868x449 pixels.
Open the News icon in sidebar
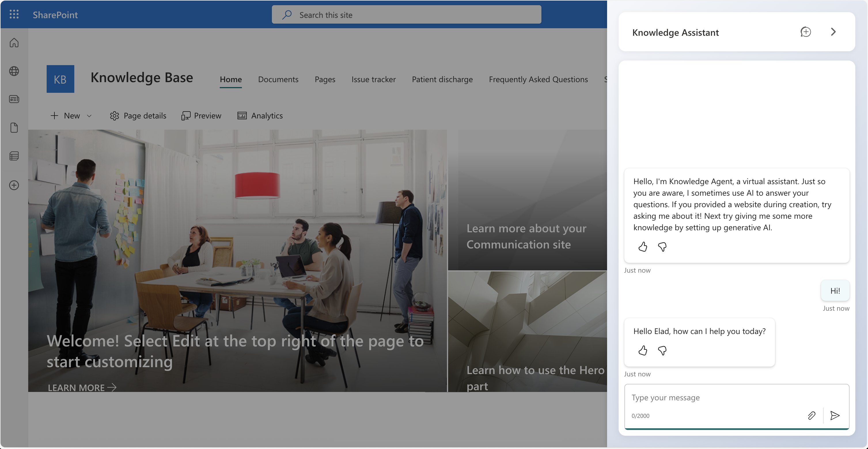click(x=14, y=99)
